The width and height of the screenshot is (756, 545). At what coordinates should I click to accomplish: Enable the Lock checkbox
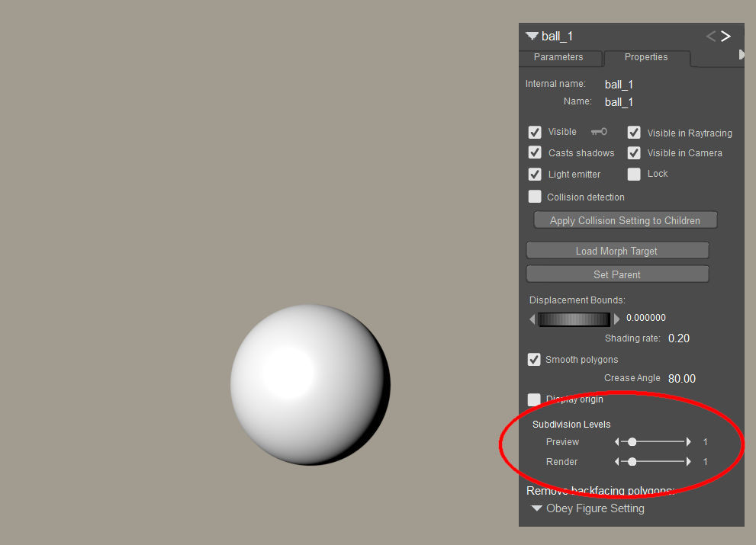tap(634, 174)
